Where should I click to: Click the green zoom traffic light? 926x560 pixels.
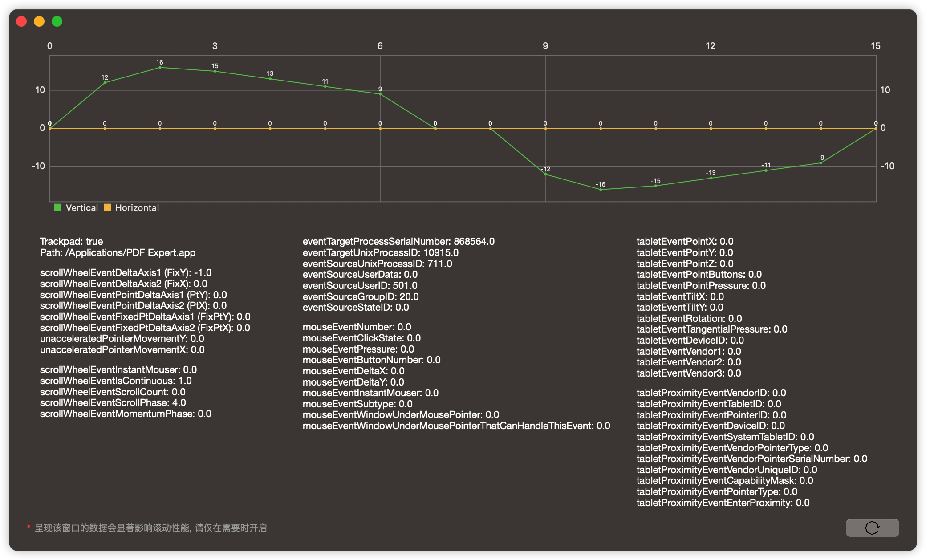(x=57, y=21)
